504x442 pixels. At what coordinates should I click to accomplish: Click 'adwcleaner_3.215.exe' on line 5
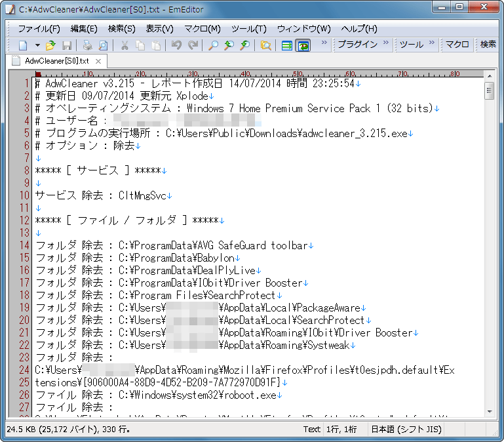coord(355,134)
